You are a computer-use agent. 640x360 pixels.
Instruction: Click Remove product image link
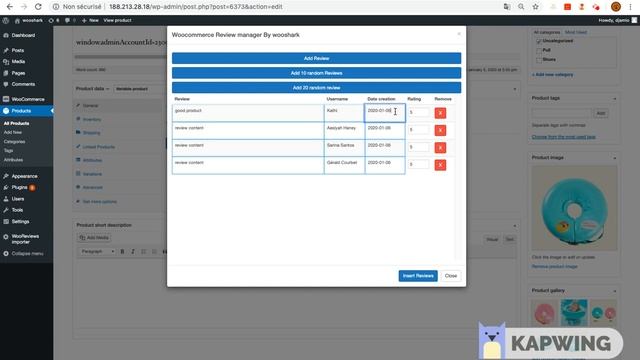[x=554, y=267]
